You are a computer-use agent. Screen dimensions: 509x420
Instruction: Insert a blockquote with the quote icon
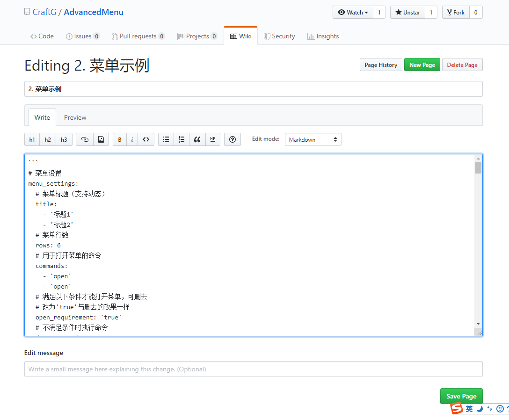197,139
